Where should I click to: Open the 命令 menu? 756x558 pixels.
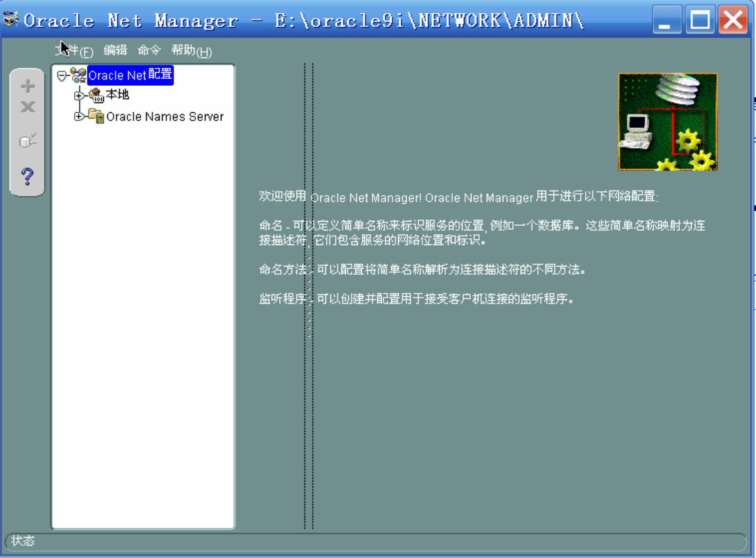click(x=149, y=50)
